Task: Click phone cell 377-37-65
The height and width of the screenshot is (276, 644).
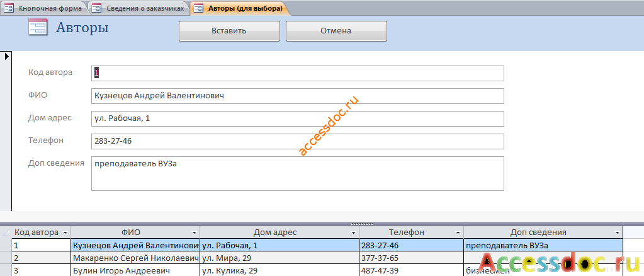Action: point(411,258)
